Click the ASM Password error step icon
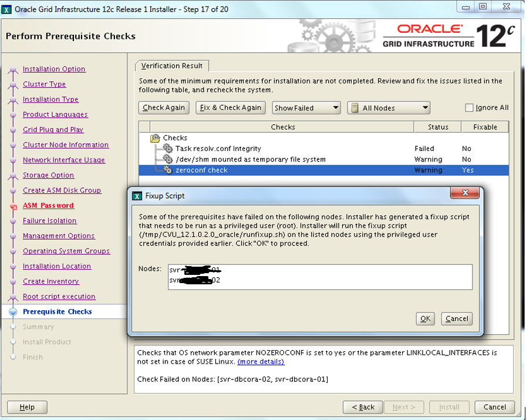The image size is (526, 420). pyautogui.click(x=14, y=206)
